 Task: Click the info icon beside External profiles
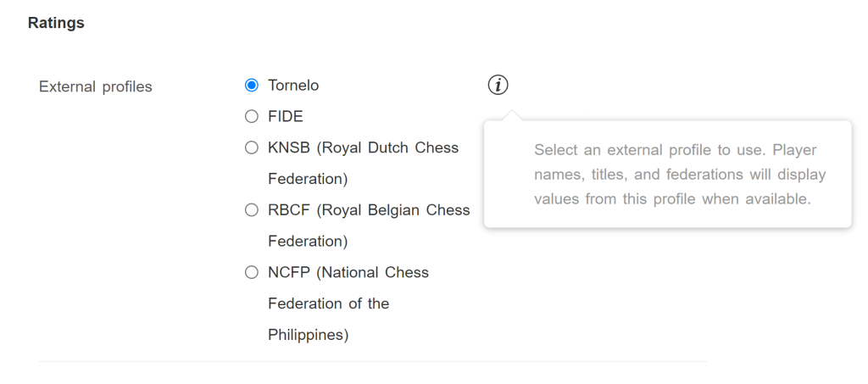tap(498, 86)
